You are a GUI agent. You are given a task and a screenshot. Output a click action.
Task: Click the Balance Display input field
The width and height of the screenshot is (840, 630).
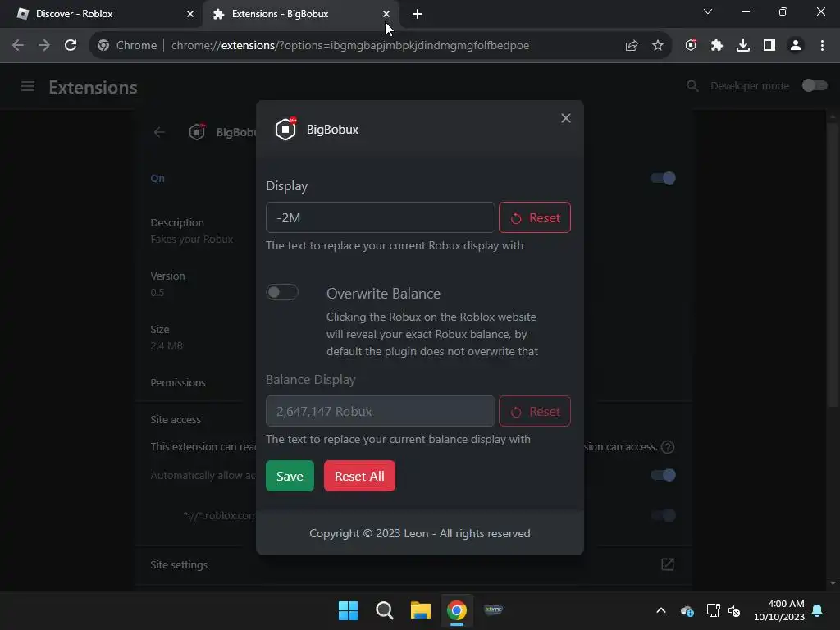381,411
